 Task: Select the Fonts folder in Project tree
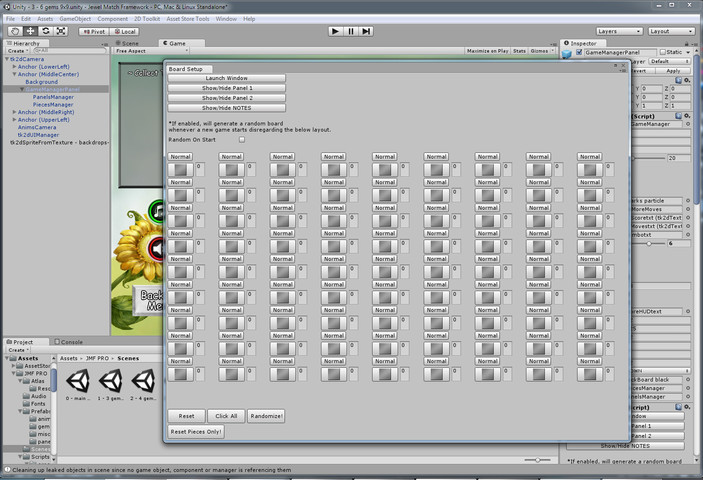coord(38,404)
